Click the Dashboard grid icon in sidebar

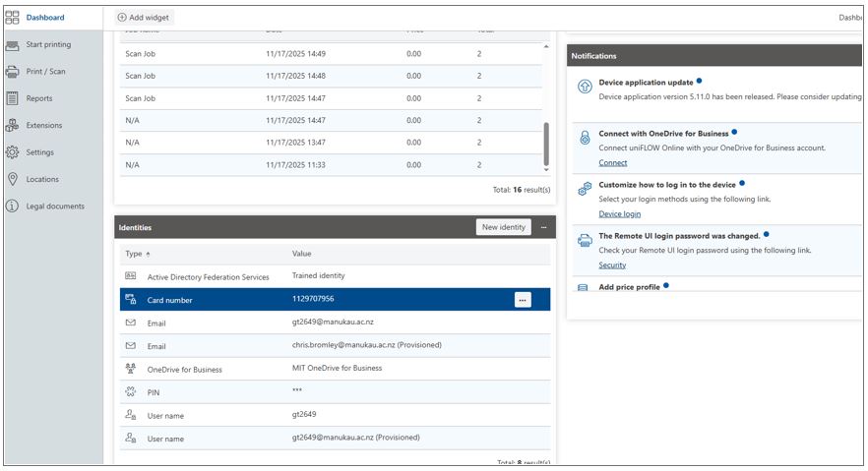click(x=13, y=18)
